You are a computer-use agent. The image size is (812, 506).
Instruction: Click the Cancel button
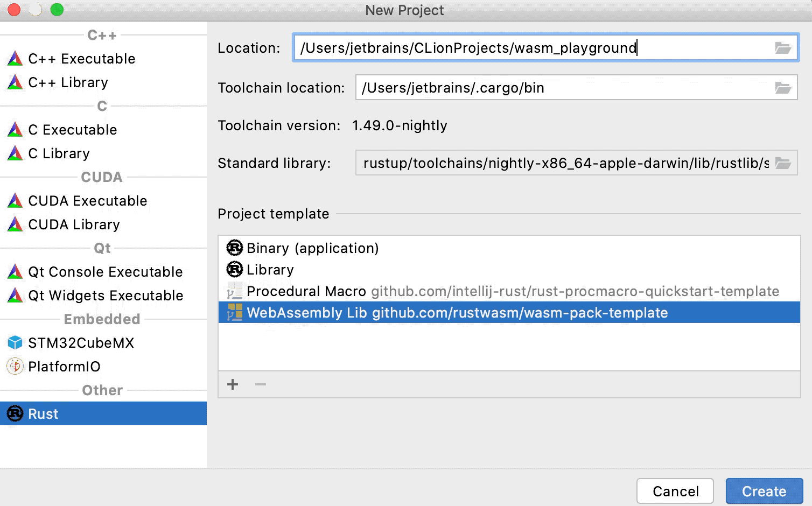coord(675,491)
